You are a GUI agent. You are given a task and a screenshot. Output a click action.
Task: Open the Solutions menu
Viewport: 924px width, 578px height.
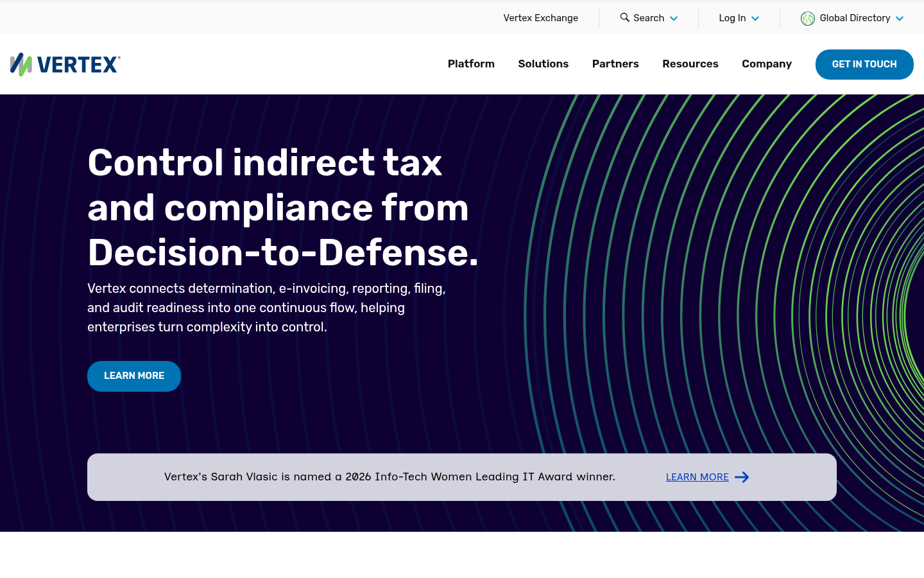tap(543, 64)
